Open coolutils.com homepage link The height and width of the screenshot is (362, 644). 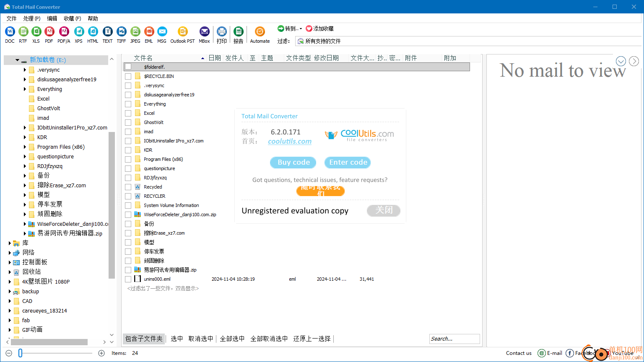tap(290, 142)
